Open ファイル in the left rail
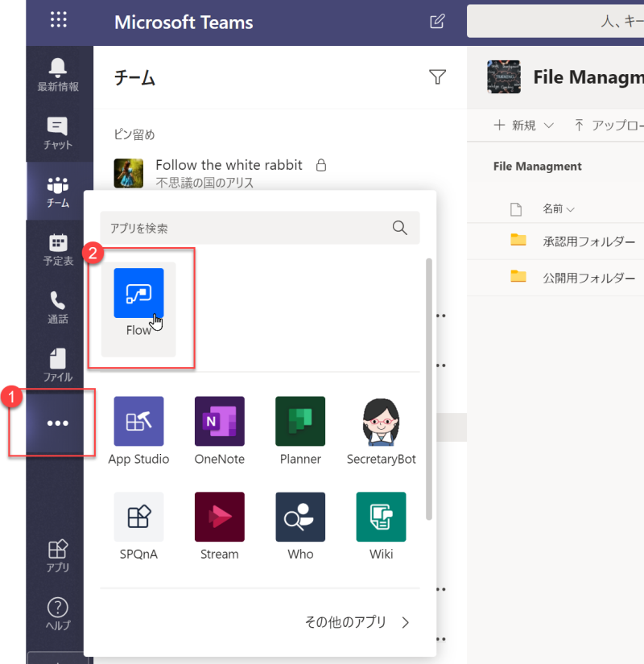 [58, 365]
